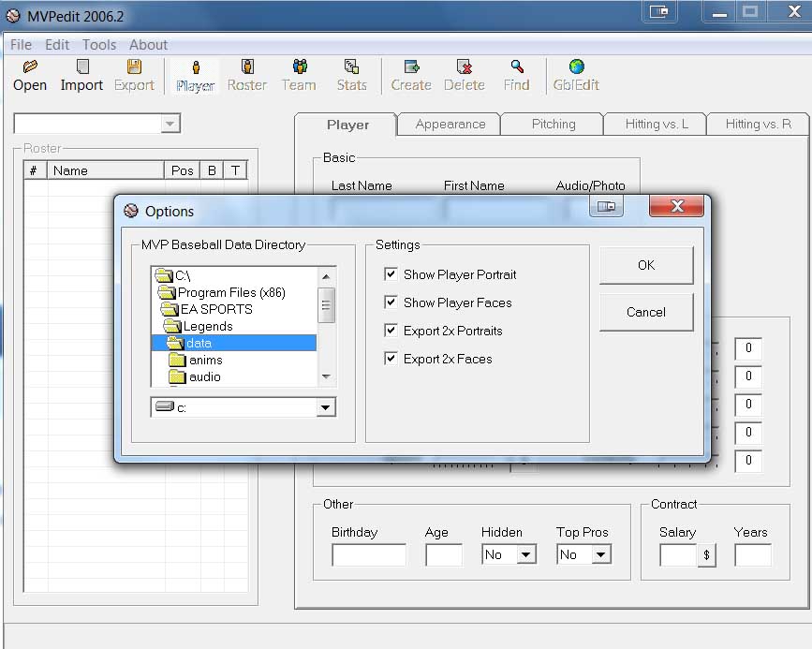The height and width of the screenshot is (649, 812).
Task: Click the Birthday input field
Action: point(369,555)
